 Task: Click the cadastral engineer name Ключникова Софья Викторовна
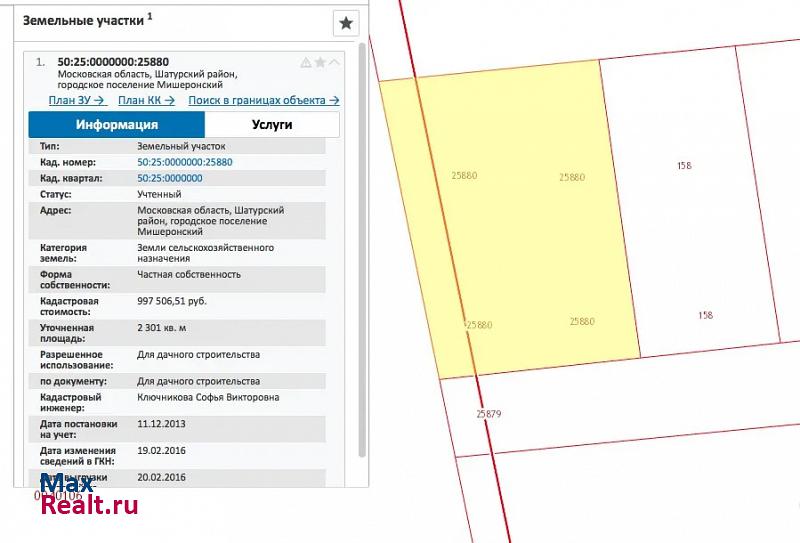click(x=208, y=397)
